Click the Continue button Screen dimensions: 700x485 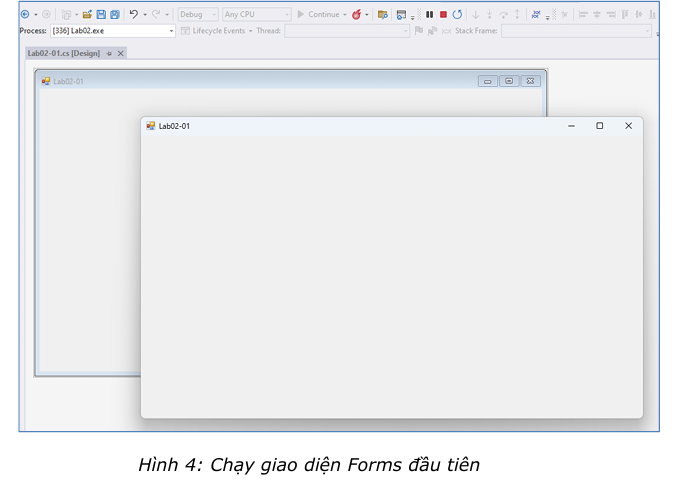(320, 15)
